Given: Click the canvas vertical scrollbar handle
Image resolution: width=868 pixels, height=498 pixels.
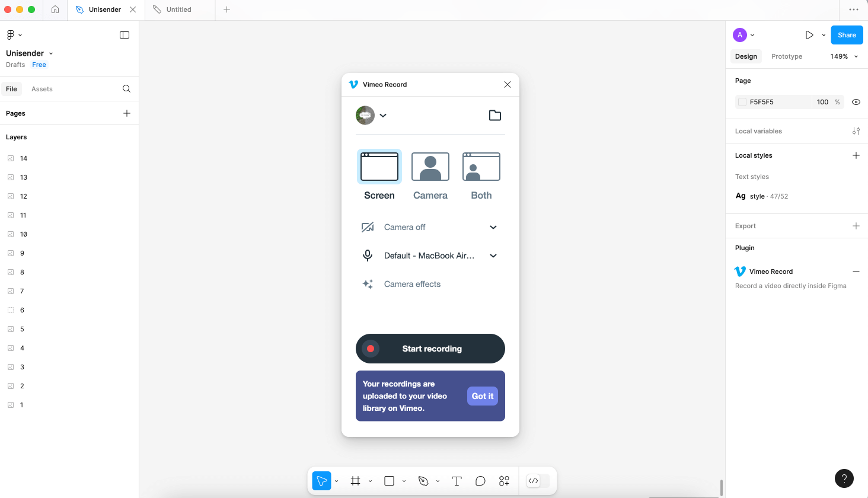Looking at the screenshot, I should pyautogui.click(x=721, y=488).
